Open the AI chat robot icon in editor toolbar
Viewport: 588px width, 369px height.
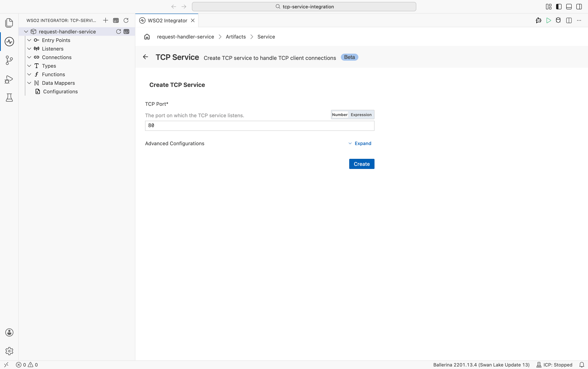click(538, 20)
